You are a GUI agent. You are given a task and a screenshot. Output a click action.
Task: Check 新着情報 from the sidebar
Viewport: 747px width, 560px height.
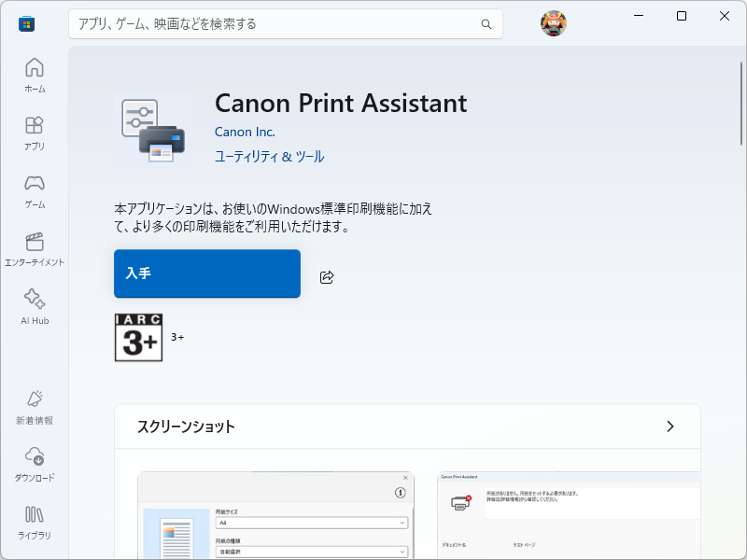coord(34,404)
